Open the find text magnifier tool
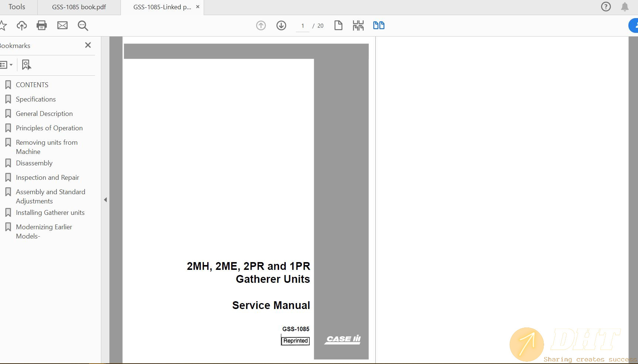 tap(83, 25)
